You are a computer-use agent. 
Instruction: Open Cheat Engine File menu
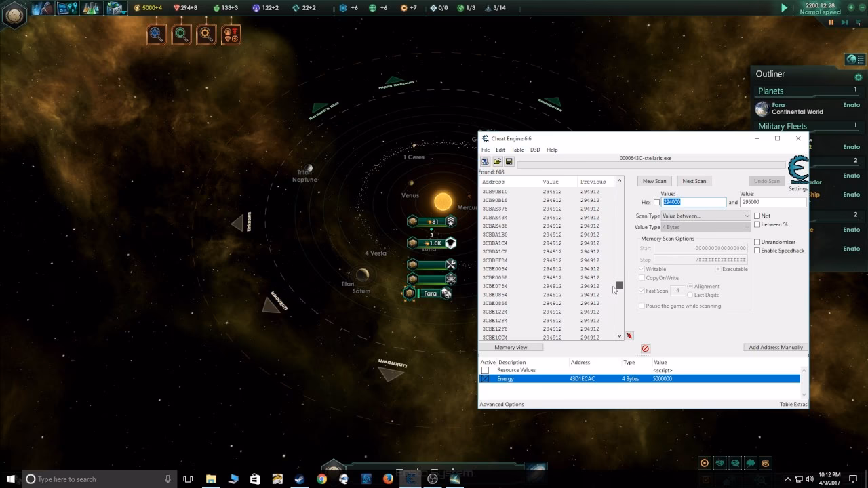point(486,150)
